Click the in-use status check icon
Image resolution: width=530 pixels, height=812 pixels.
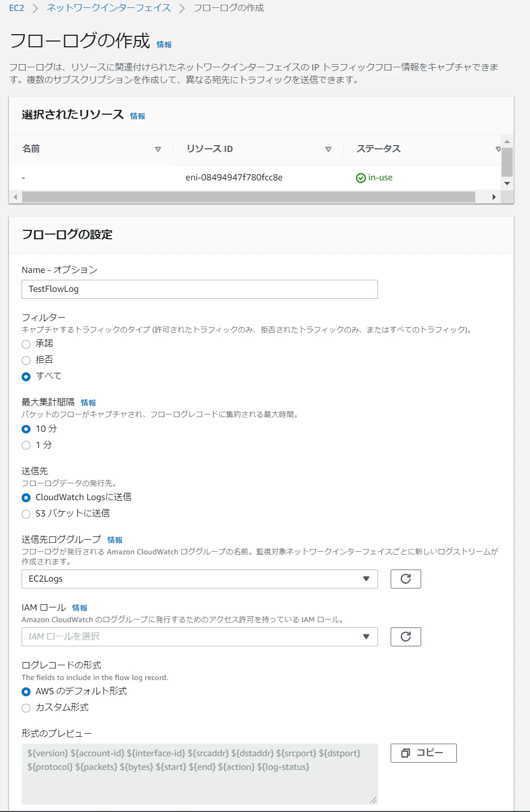[x=361, y=178]
